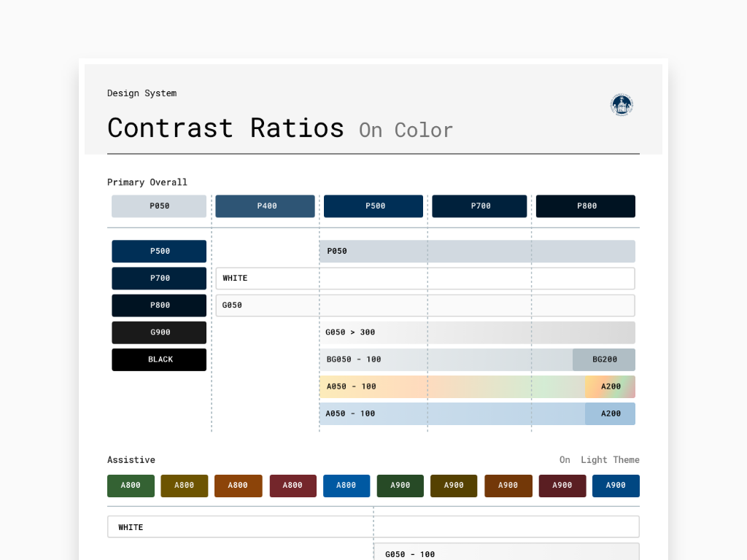This screenshot has height=560, width=747.
Task: Select the light blue A050 - 100 bar
Action: point(452,414)
